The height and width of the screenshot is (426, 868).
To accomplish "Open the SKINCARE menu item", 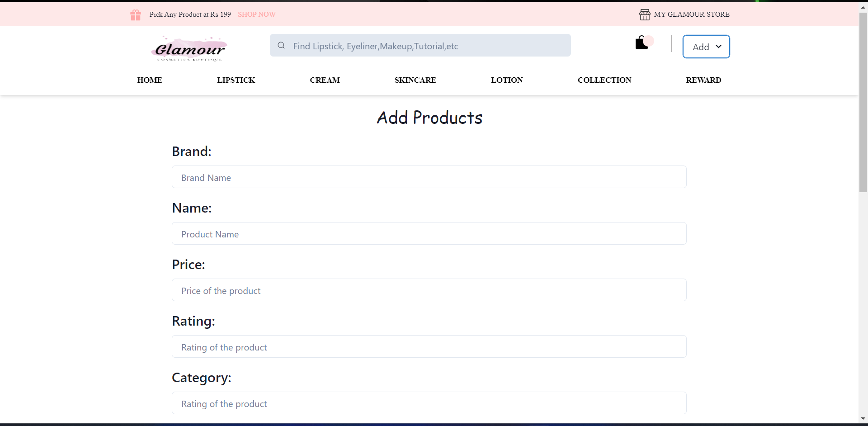I will pos(415,80).
